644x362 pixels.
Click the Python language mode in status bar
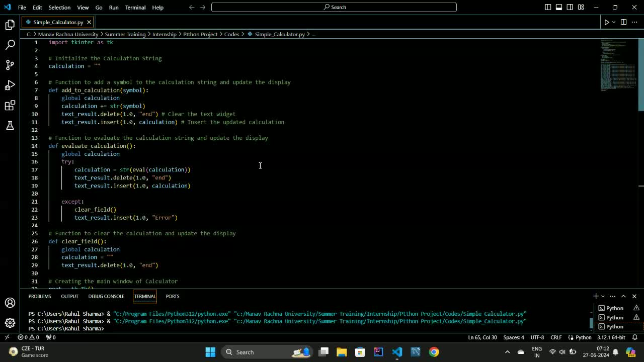tap(583, 337)
